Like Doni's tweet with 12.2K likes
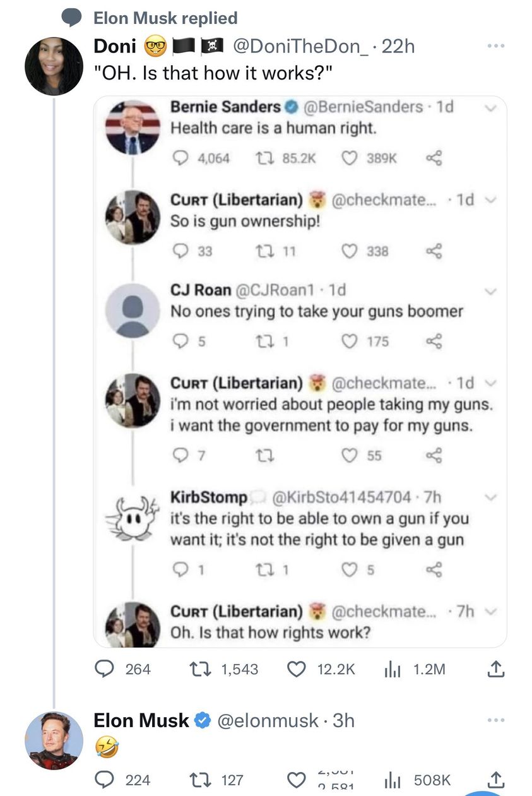The height and width of the screenshot is (796, 532). (298, 669)
